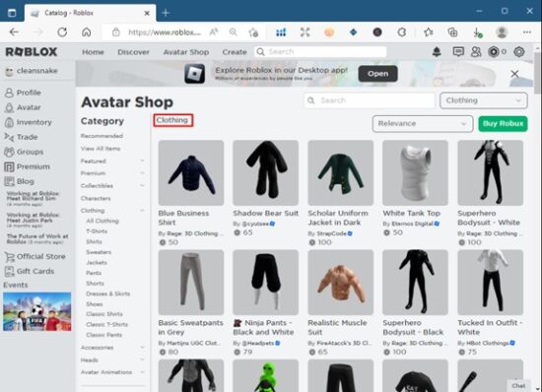Open Groups from the sidebar
The height and width of the screenshot is (392, 542).
(24, 152)
